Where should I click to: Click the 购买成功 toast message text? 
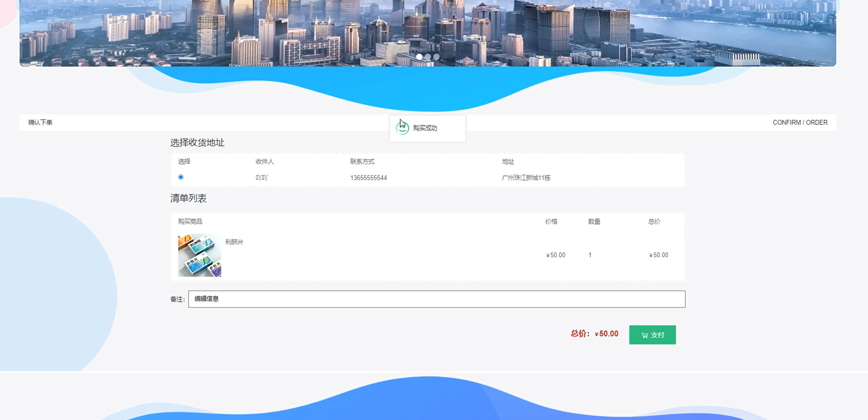click(425, 128)
